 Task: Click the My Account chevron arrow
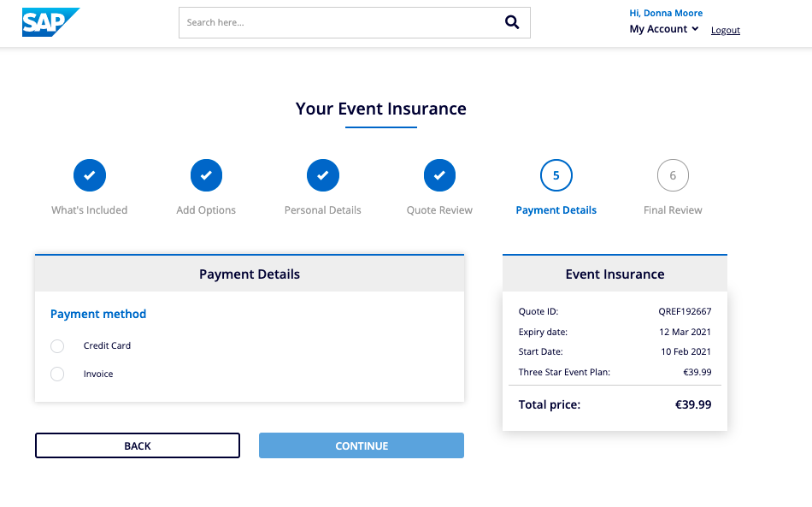(x=695, y=29)
